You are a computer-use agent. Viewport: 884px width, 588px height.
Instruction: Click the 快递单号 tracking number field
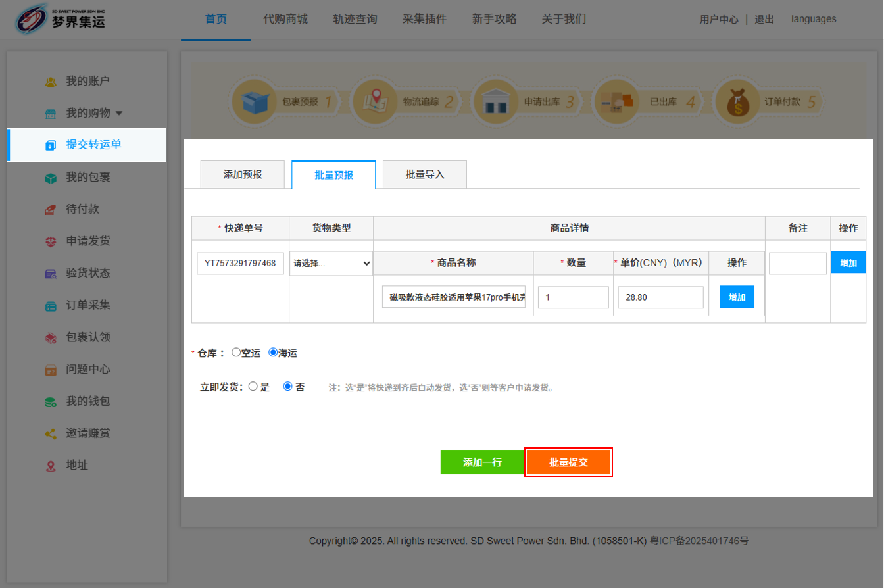tap(240, 264)
